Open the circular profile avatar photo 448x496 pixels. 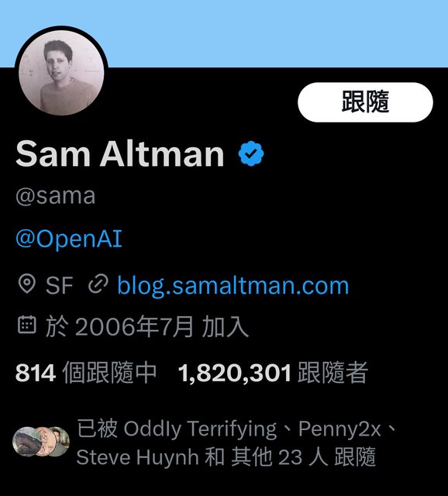[x=61, y=73]
